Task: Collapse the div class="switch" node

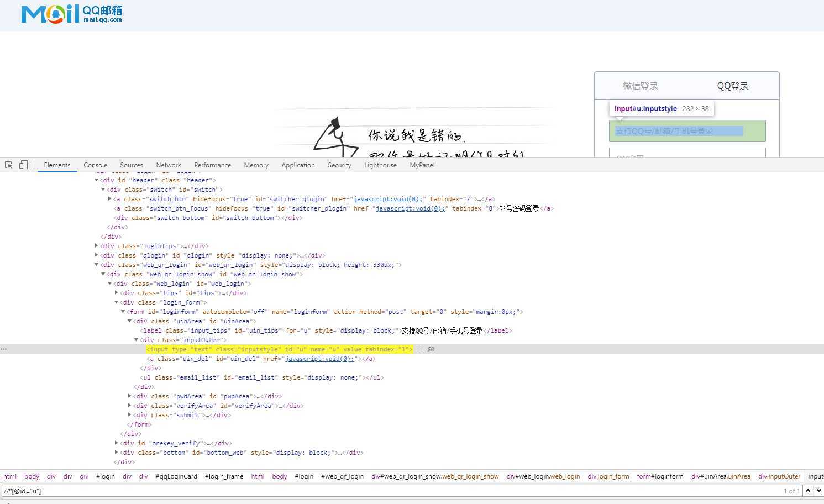Action: point(103,190)
